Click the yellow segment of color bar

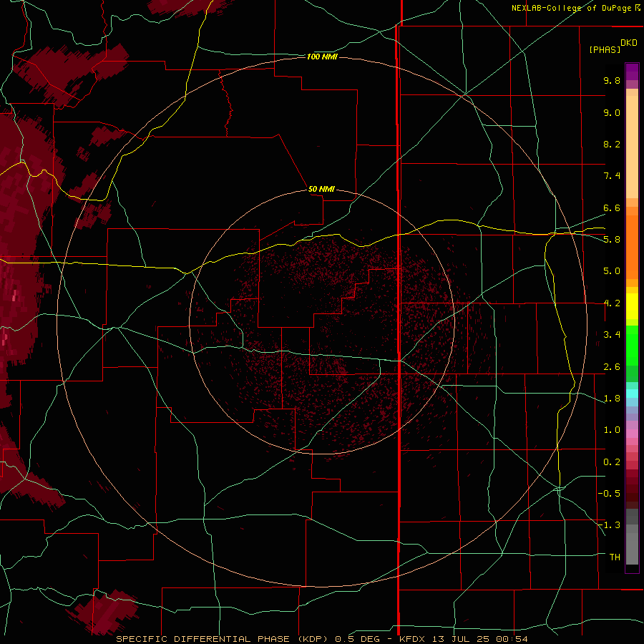632,306
